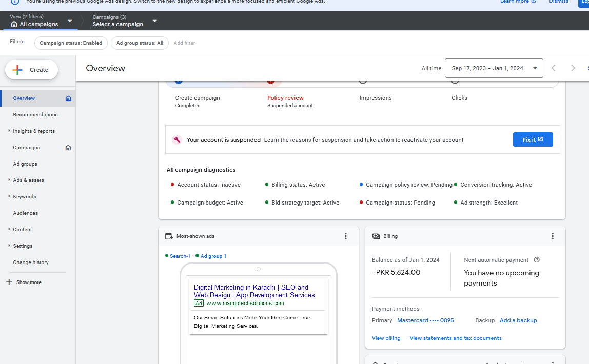Screen dimensions: 589x364
Task: Go to next date range arrow
Action: click(573, 68)
